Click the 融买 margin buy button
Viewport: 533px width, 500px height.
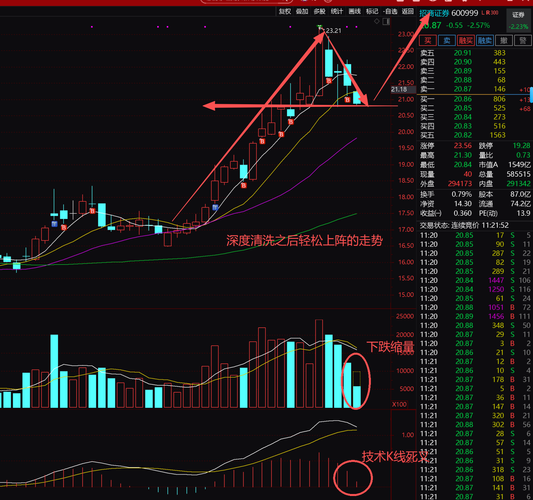click(x=466, y=41)
